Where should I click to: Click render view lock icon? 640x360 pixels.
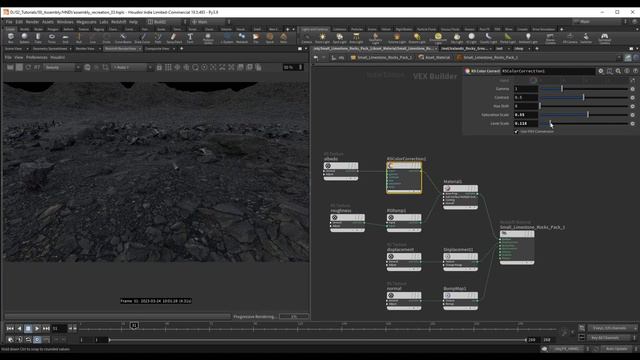[159, 67]
